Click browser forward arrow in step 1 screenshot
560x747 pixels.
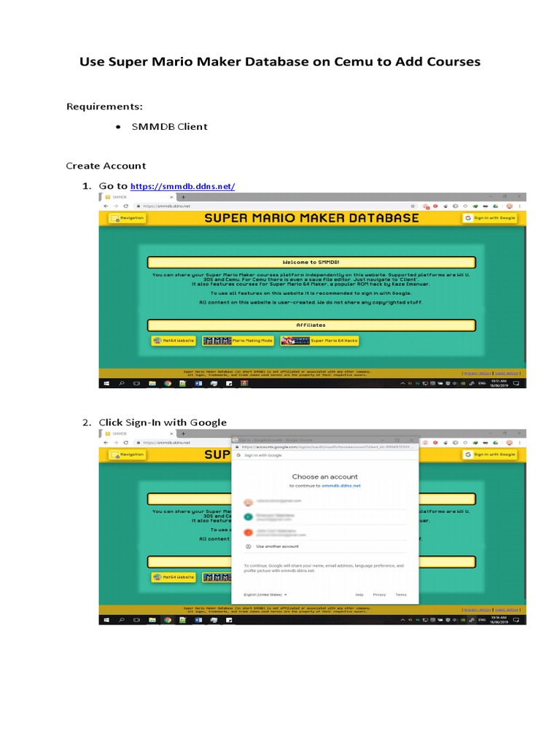click(116, 206)
